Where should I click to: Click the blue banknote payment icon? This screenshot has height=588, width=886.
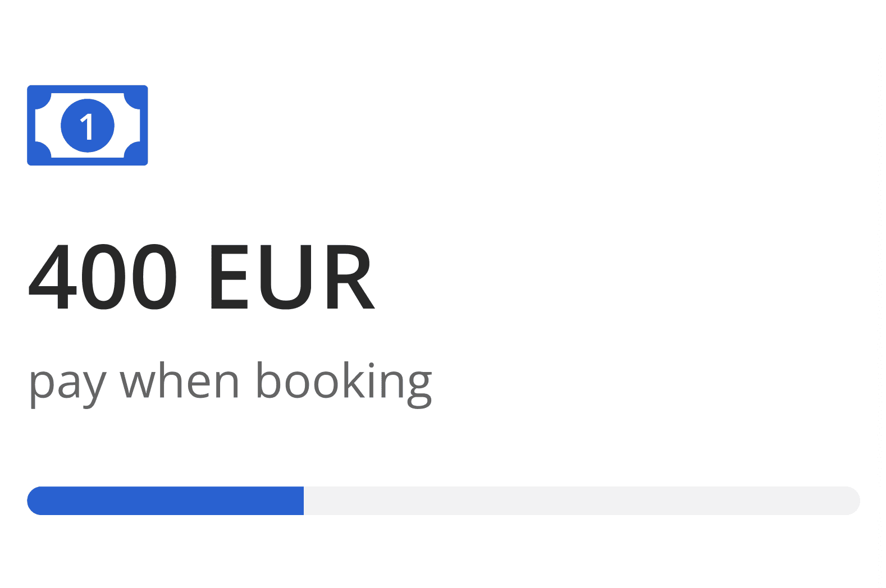coord(88,125)
